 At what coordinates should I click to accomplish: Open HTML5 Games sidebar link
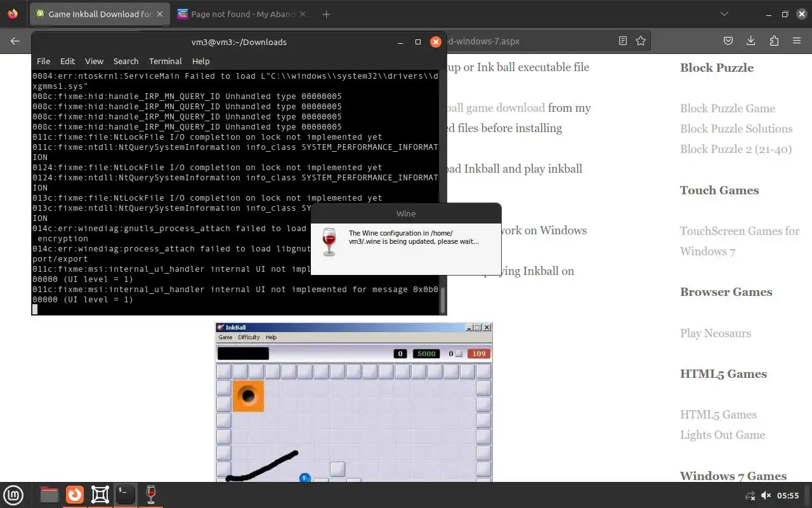(x=718, y=415)
